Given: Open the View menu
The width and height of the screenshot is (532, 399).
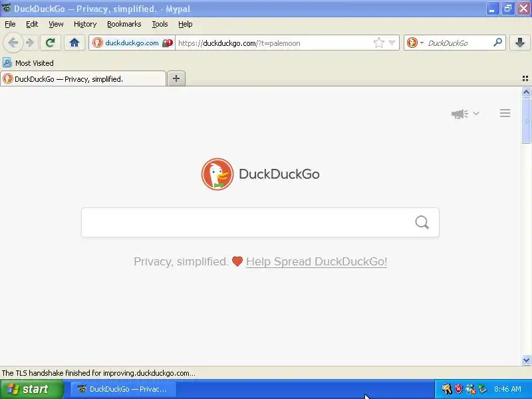Looking at the screenshot, I should point(56,24).
